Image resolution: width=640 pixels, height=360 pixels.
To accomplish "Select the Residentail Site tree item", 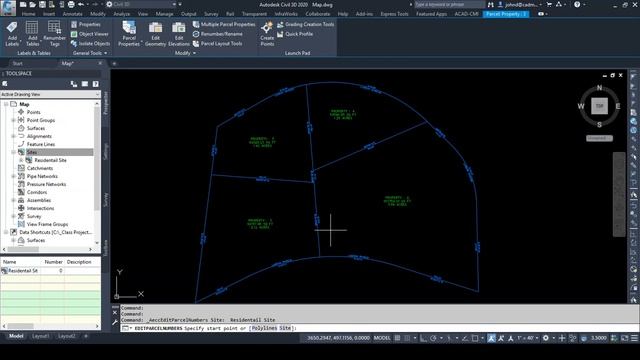I will (x=50, y=160).
